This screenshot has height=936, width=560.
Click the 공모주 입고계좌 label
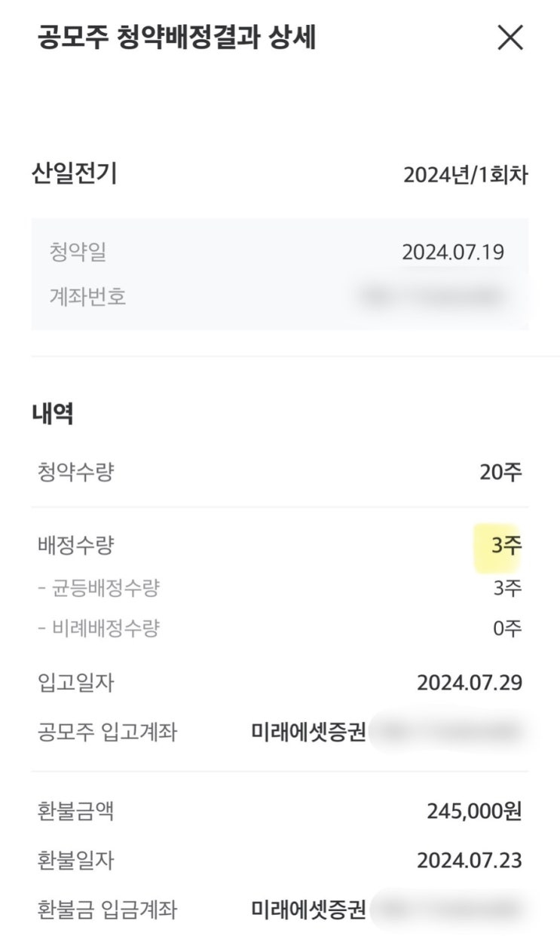pos(107,731)
